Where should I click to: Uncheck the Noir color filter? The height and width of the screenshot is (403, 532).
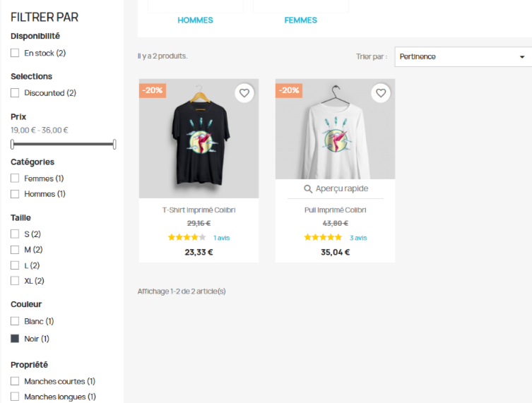click(15, 339)
